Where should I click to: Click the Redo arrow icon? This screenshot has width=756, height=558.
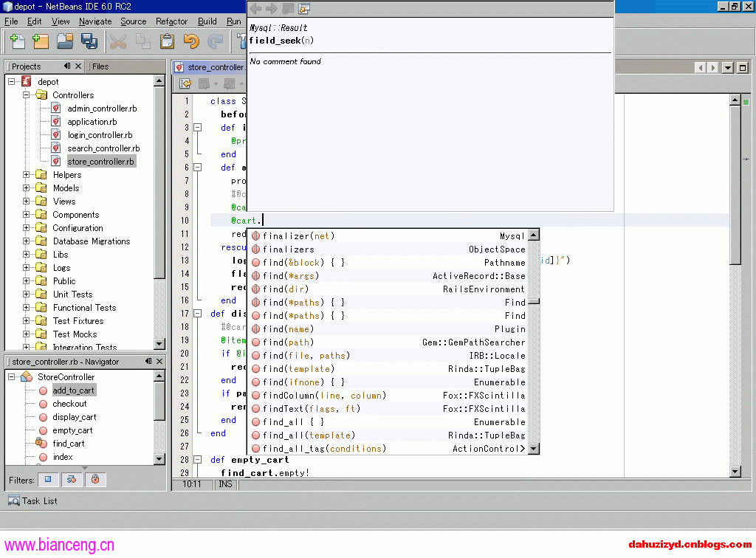[x=215, y=41]
